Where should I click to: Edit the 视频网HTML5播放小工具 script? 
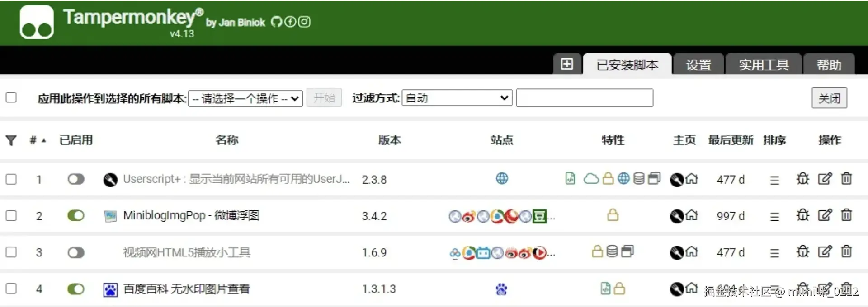click(825, 251)
